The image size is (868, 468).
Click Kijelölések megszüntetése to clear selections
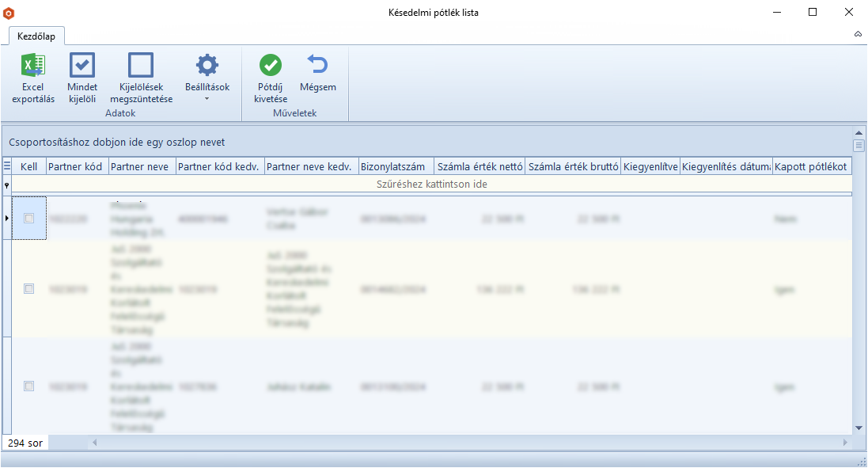[x=141, y=66]
